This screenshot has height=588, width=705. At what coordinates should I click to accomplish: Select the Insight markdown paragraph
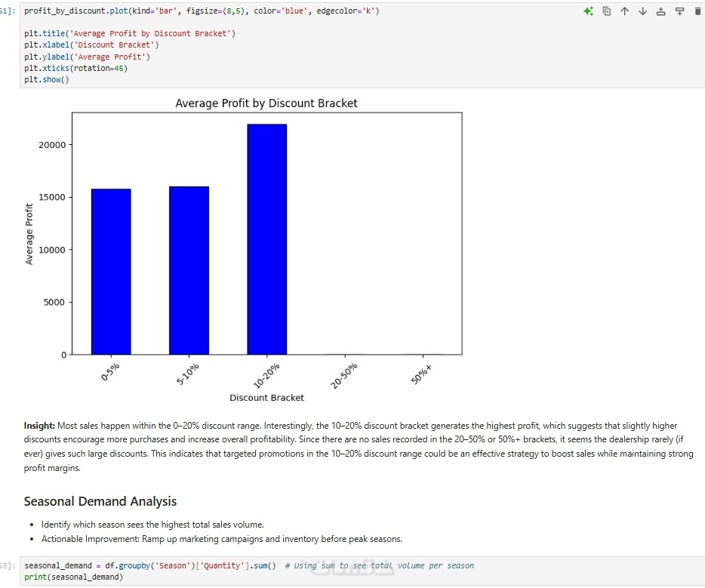pyautogui.click(x=358, y=447)
